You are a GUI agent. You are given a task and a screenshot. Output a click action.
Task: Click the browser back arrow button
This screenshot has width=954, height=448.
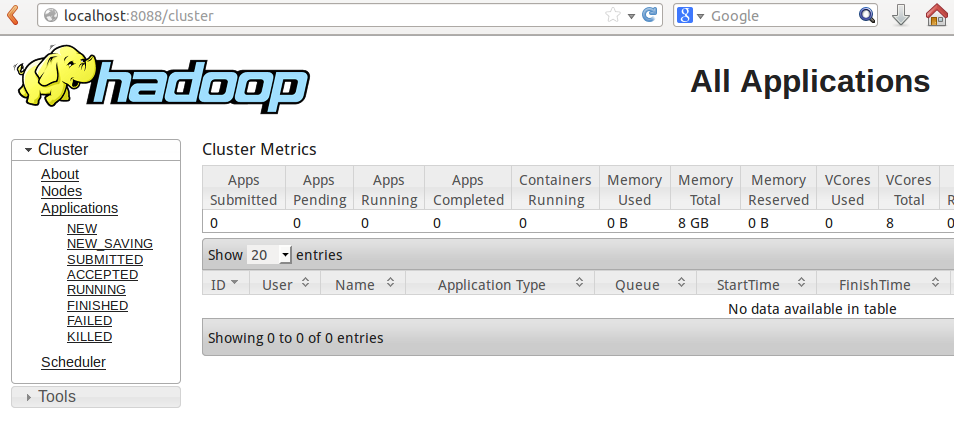point(13,15)
